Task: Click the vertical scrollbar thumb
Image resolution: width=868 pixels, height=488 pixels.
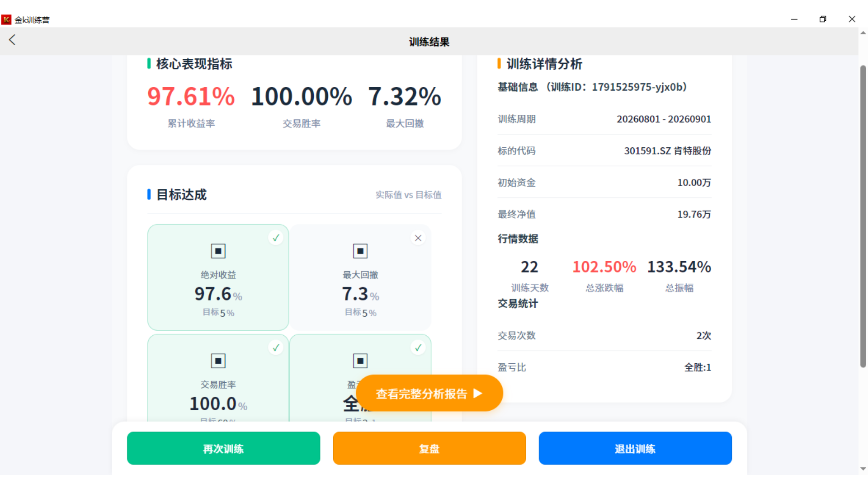Action: (x=863, y=217)
